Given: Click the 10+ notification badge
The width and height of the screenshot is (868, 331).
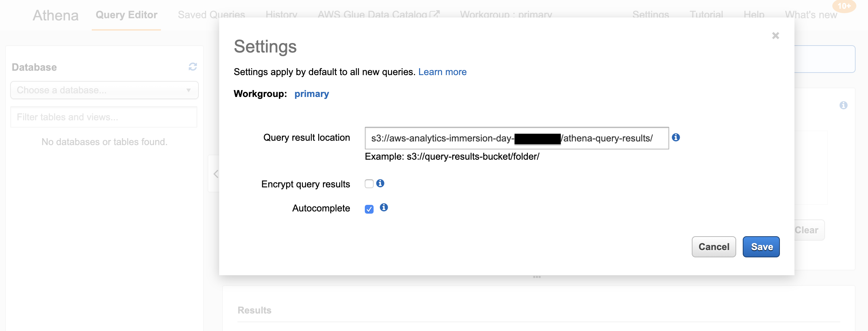Looking at the screenshot, I should point(844,6).
